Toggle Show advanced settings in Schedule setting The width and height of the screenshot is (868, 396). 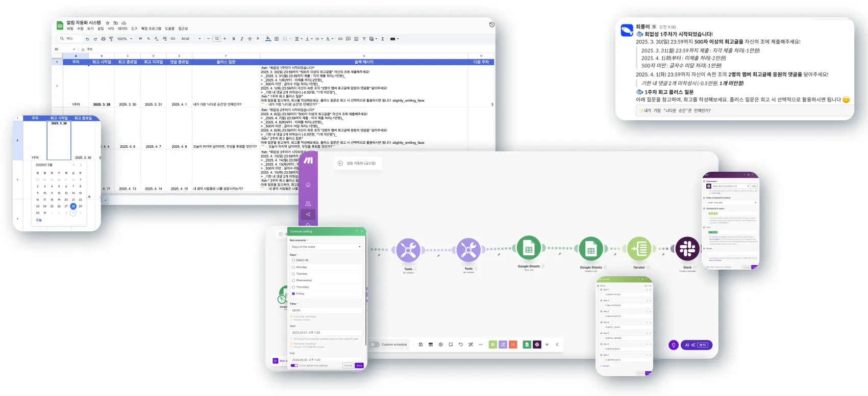click(294, 365)
